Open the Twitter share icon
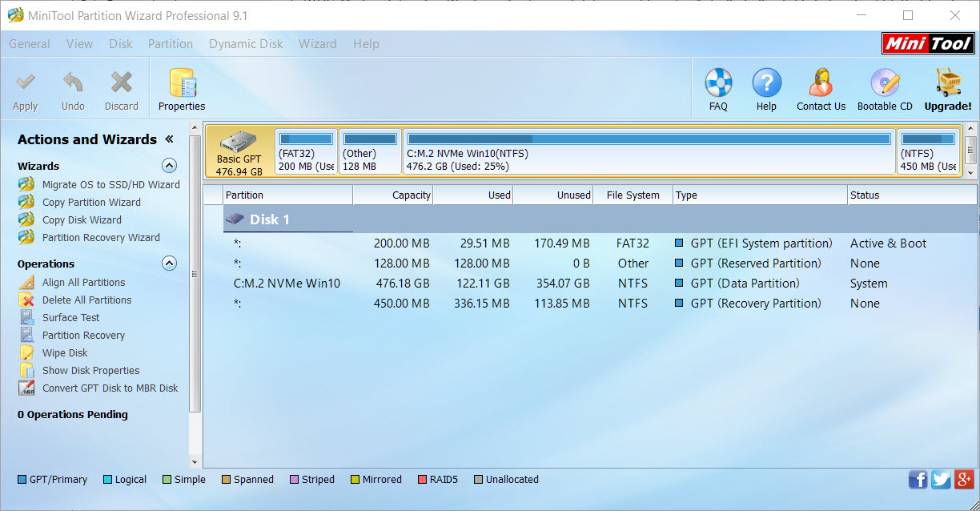The width and height of the screenshot is (980, 511). point(941,479)
